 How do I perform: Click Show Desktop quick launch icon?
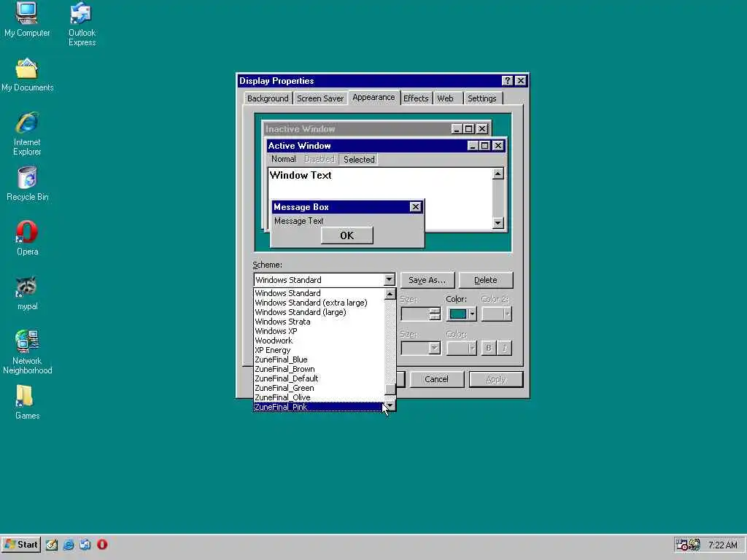tap(52, 545)
